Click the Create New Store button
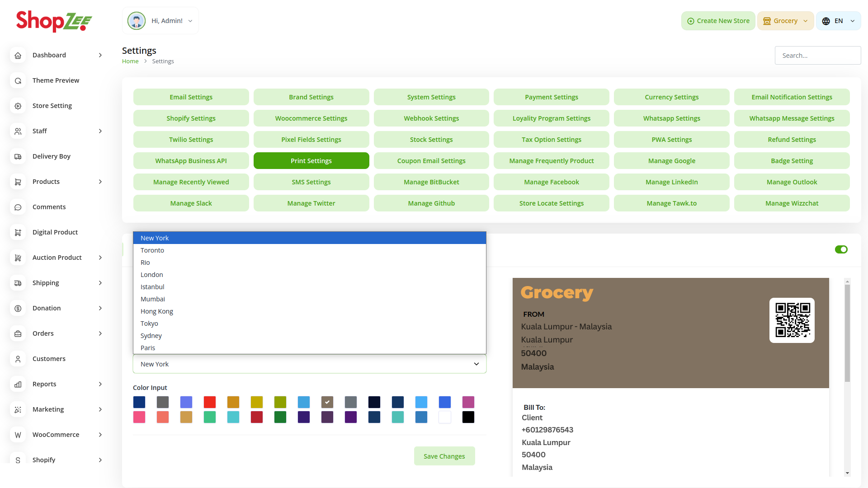This screenshot has height=488, width=868. (x=718, y=21)
